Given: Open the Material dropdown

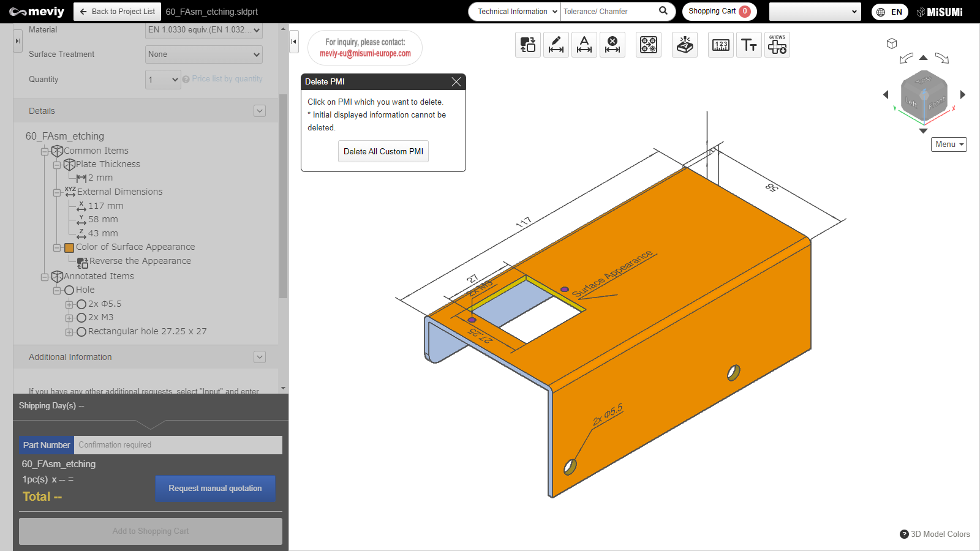Looking at the screenshot, I should (x=204, y=29).
